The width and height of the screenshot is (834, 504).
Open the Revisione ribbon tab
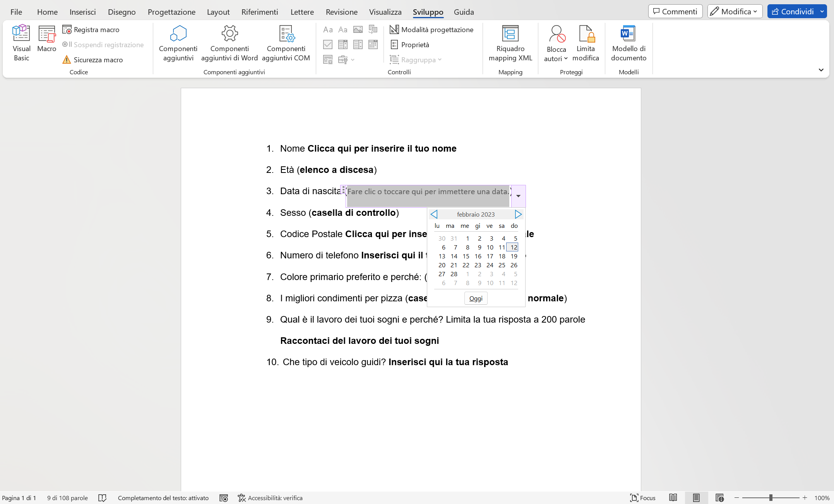pyautogui.click(x=341, y=12)
